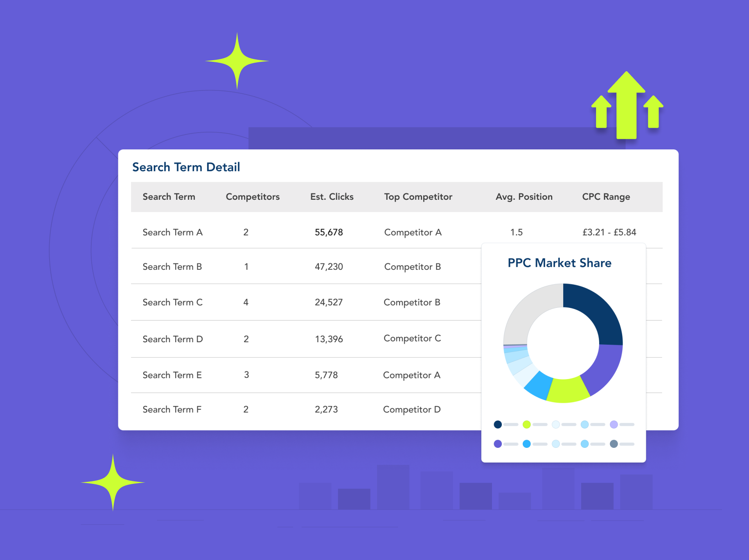Image resolution: width=749 pixels, height=560 pixels.
Task: Click the £3.21 - £5.84 CPC range
Action: (609, 233)
